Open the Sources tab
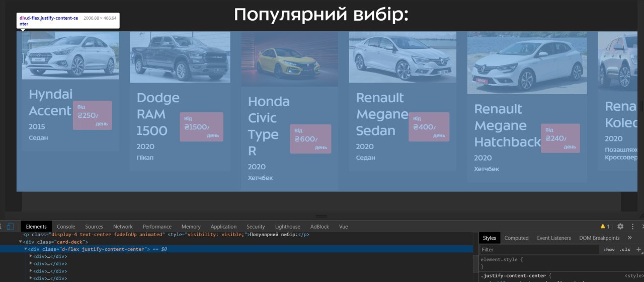 coord(94,227)
